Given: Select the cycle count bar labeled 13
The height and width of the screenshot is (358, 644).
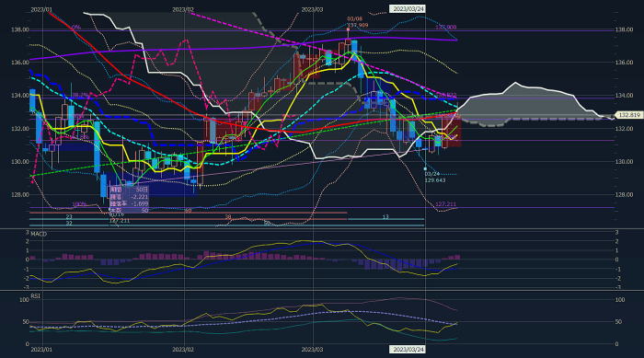Looking at the screenshot, I should 385,219.
